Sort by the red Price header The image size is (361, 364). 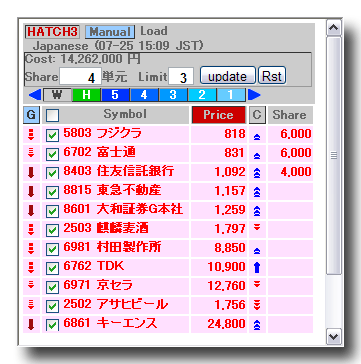pos(218,115)
